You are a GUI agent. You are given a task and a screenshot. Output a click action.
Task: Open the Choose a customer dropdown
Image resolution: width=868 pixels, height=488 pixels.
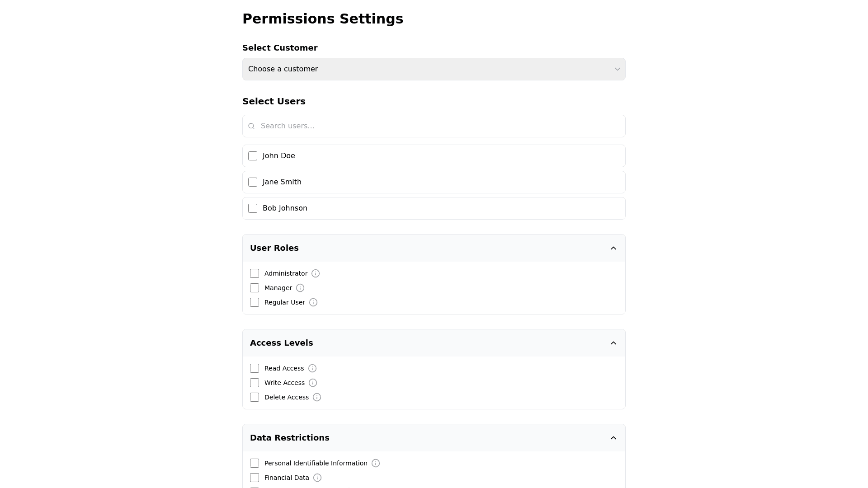click(434, 69)
